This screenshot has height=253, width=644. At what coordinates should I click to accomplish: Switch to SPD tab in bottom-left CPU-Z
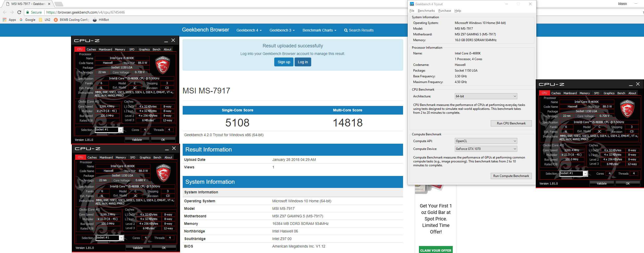click(x=133, y=157)
